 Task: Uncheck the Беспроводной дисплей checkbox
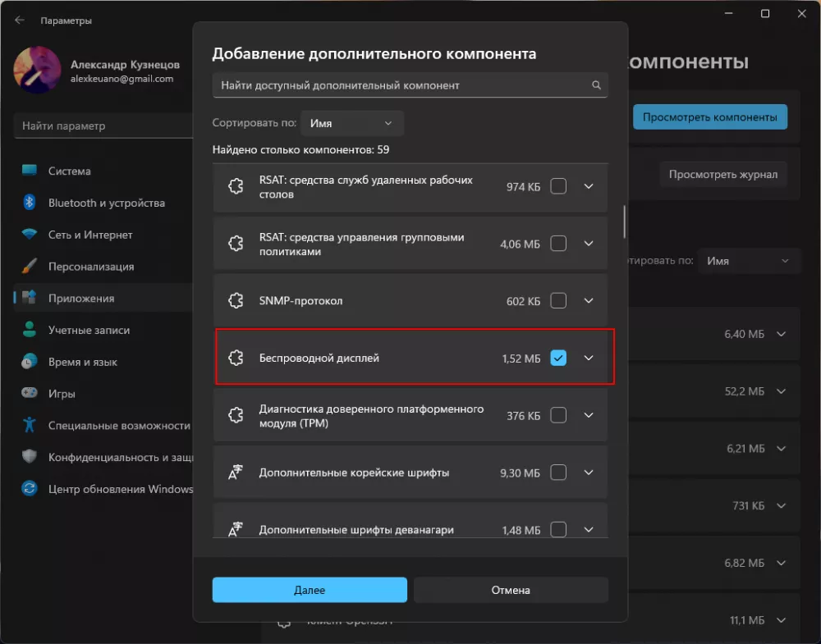tap(558, 358)
